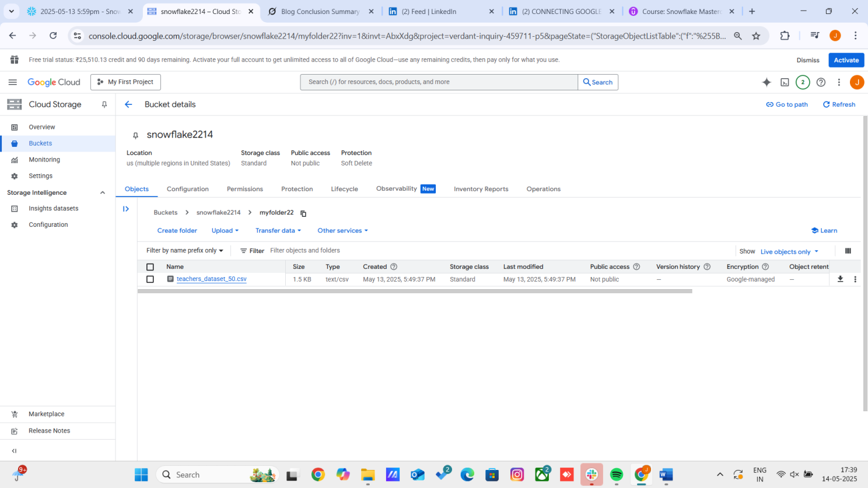Click the horizontal table scrollbar

[415, 291]
